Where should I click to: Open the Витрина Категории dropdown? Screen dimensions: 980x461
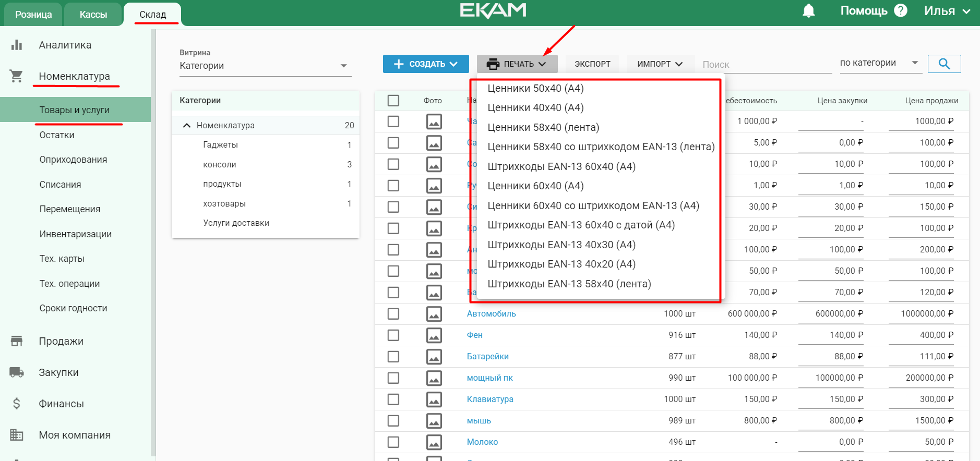pyautogui.click(x=265, y=66)
